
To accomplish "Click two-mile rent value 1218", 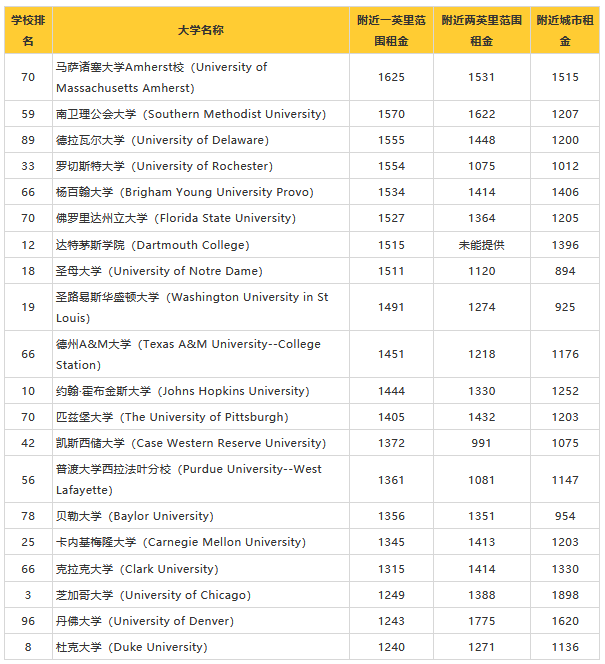I will 481,354.
